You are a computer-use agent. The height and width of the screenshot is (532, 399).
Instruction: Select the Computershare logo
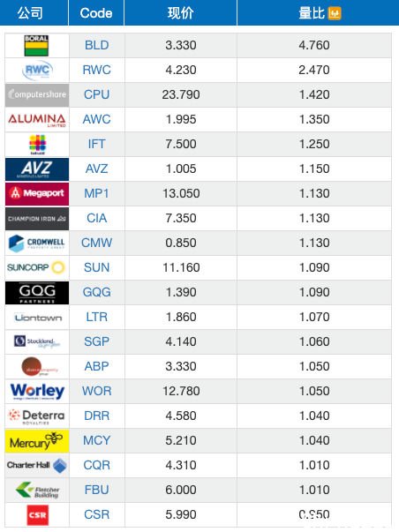click(x=37, y=95)
